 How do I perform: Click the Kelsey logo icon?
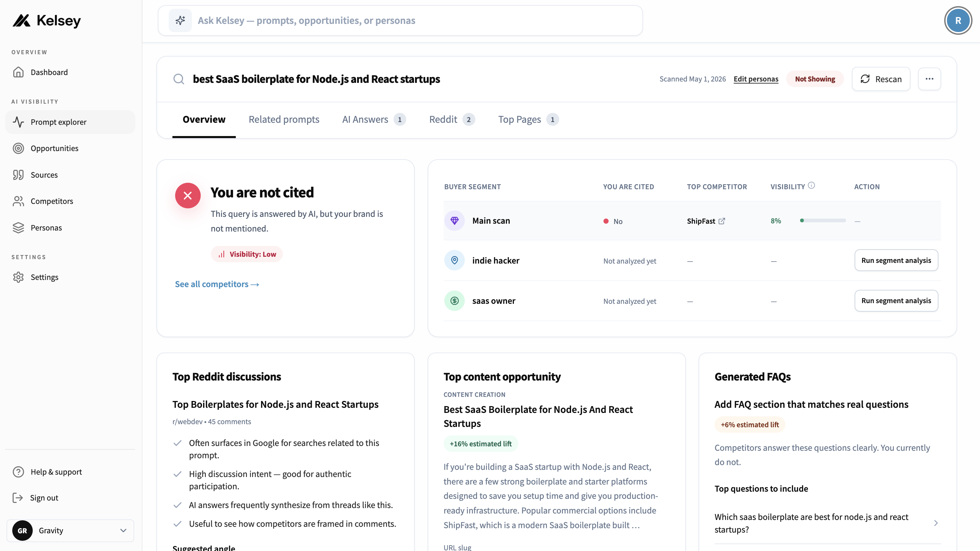tap(21, 20)
